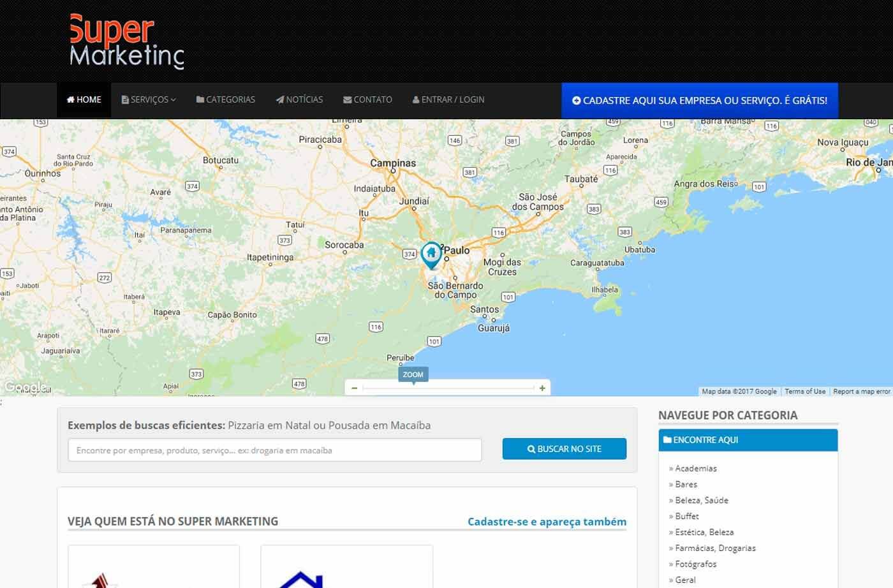Click the Piracicaba label on the map
Image resolution: width=893 pixels, height=588 pixels.
pos(320,140)
